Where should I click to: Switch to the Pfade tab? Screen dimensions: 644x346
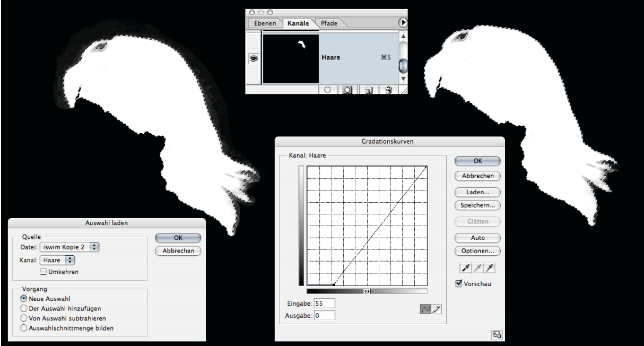pyautogui.click(x=329, y=23)
